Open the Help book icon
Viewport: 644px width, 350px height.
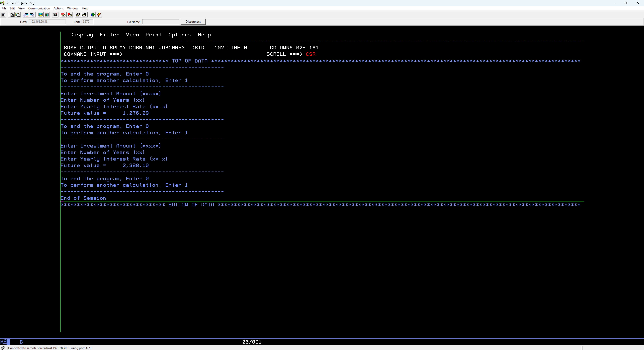[x=99, y=15]
